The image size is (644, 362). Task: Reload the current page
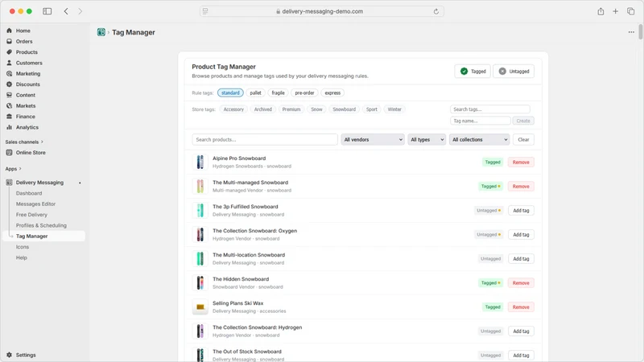tap(436, 11)
